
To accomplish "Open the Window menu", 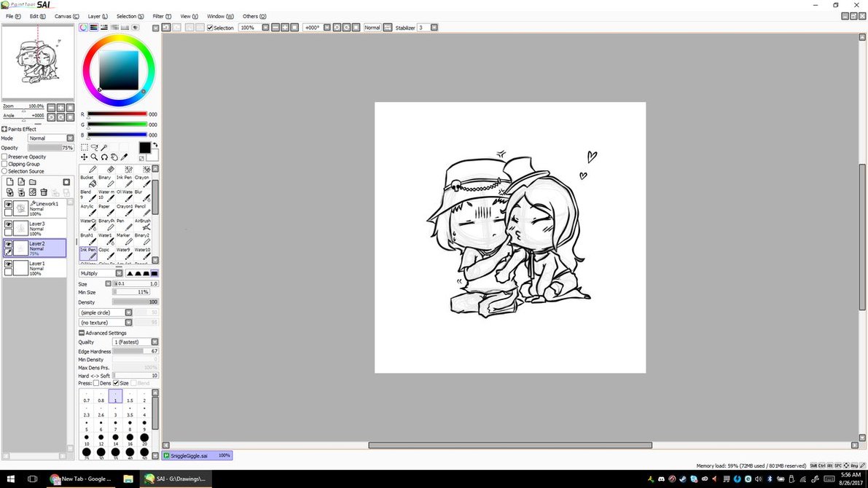I will click(220, 16).
